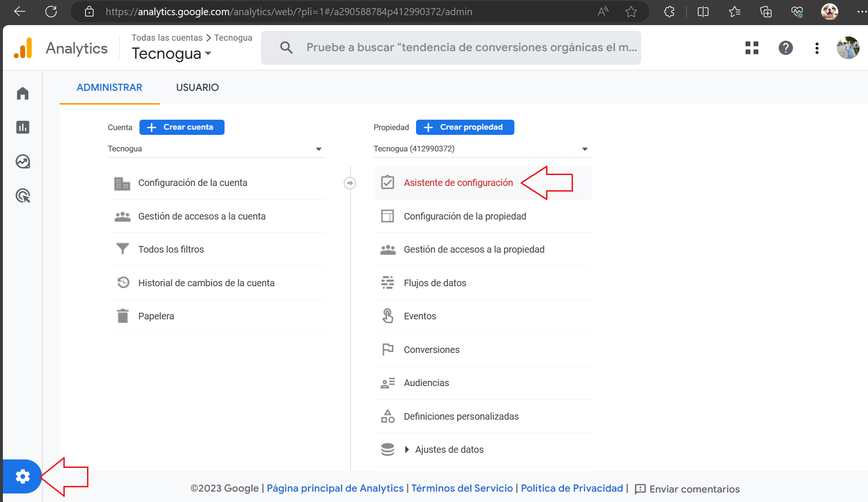Viewport: 868px width, 502px height.
Task: Click the Flujos de datos icon
Action: tap(388, 283)
